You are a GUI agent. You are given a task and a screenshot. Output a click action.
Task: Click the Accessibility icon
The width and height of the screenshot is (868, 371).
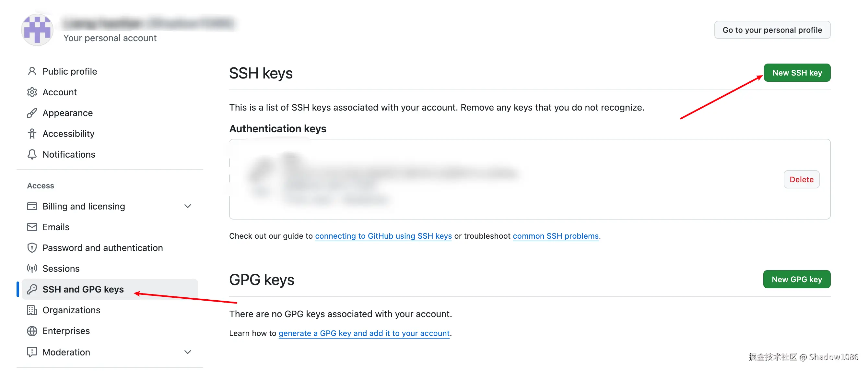(x=32, y=134)
